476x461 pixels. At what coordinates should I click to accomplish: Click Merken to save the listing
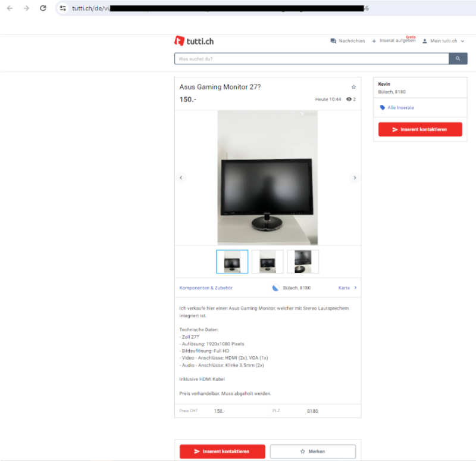(312, 451)
